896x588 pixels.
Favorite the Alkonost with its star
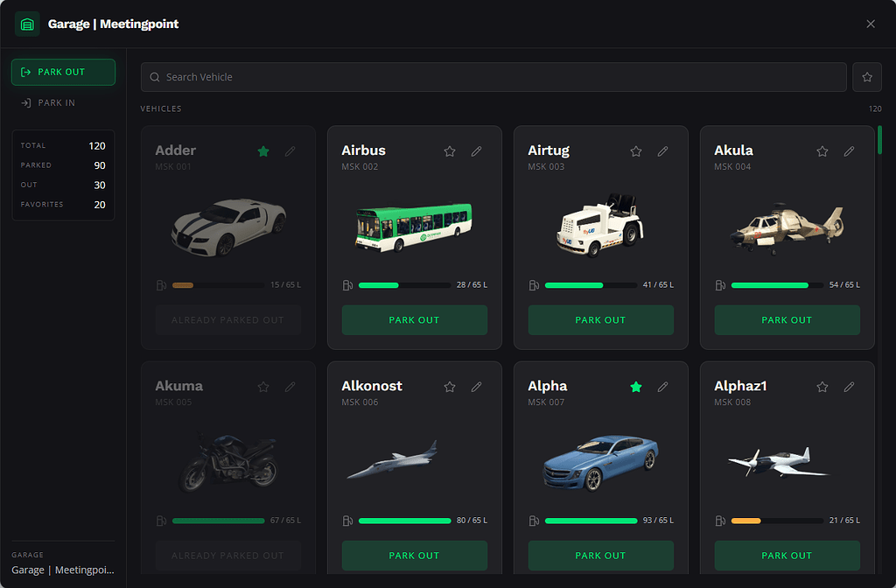pyautogui.click(x=450, y=387)
